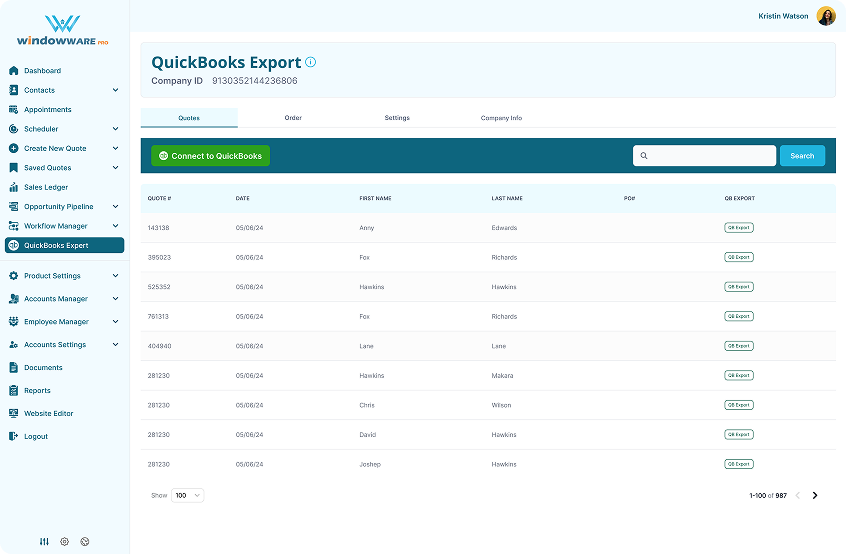Click the Saved Quotes bookmark icon
The height and width of the screenshot is (554, 846).
click(14, 168)
